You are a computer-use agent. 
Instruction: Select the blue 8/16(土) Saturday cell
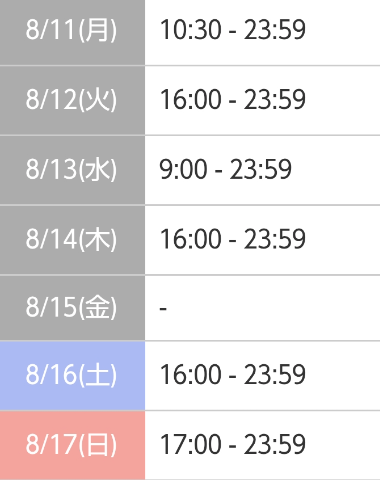72,376
